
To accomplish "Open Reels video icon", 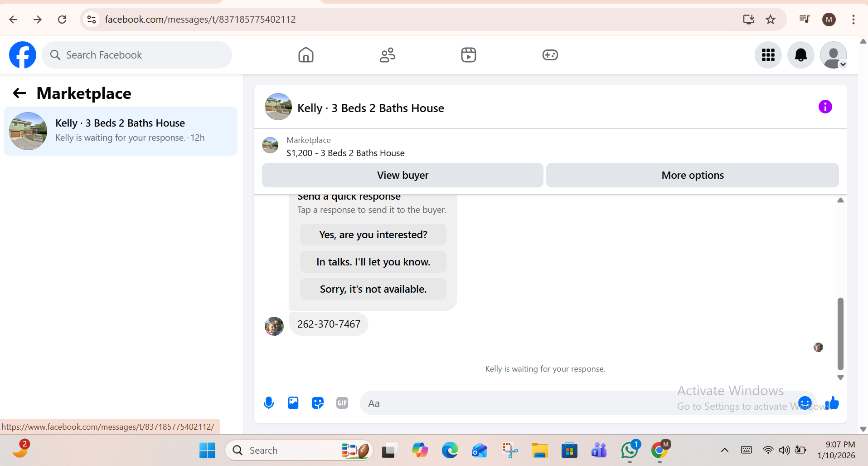I will tap(469, 55).
